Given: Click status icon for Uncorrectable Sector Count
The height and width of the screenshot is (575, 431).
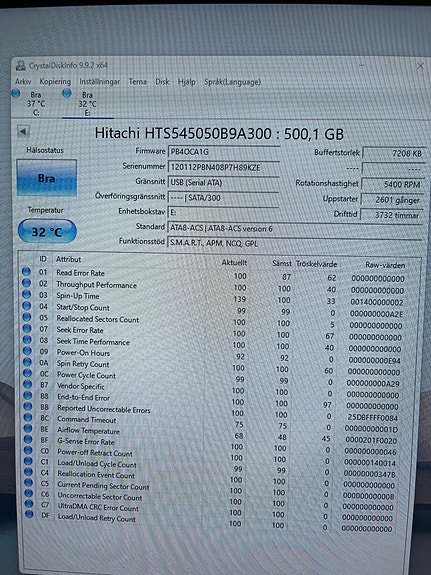Looking at the screenshot, I should [x=29, y=493].
